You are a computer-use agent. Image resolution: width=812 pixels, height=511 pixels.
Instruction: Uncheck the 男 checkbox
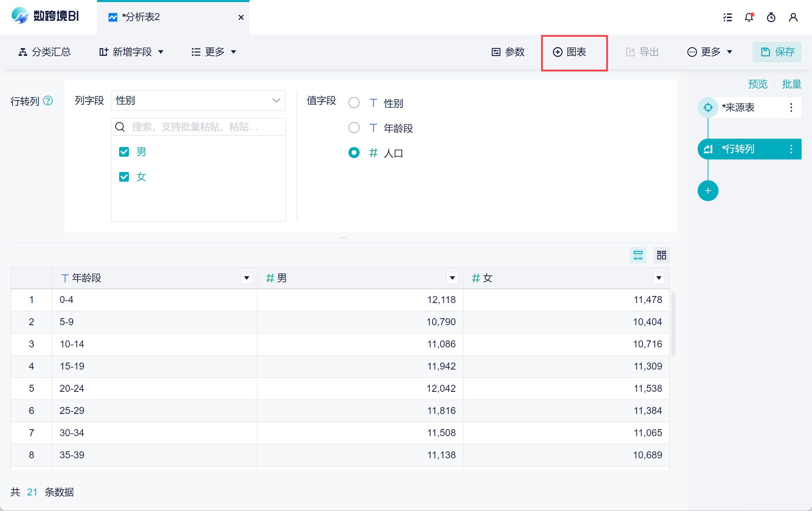[124, 152]
